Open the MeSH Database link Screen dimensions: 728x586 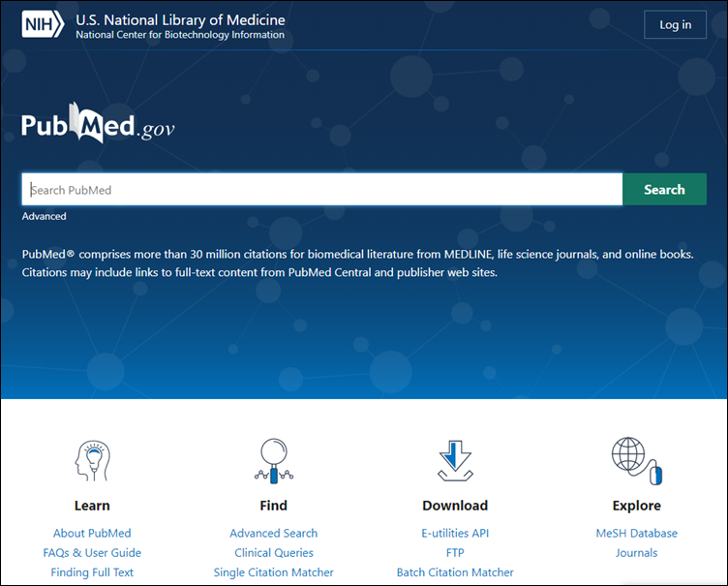pos(637,533)
